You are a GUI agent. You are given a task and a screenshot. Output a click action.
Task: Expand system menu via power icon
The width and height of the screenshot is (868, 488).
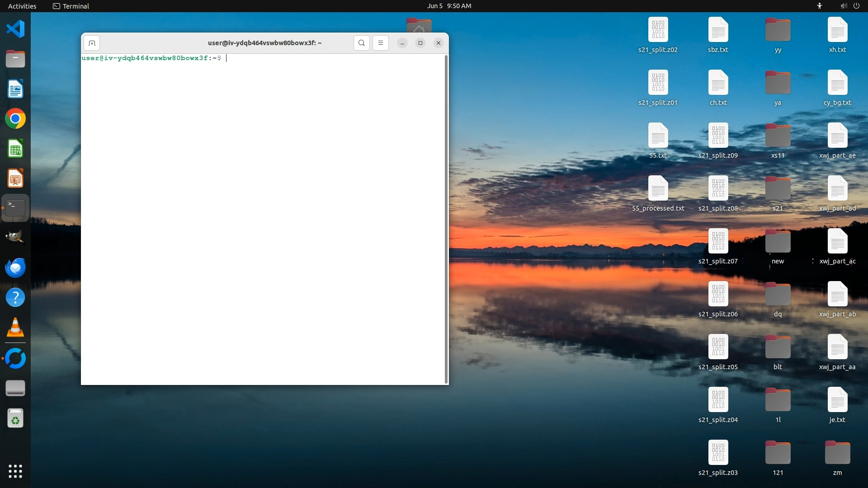856,6
